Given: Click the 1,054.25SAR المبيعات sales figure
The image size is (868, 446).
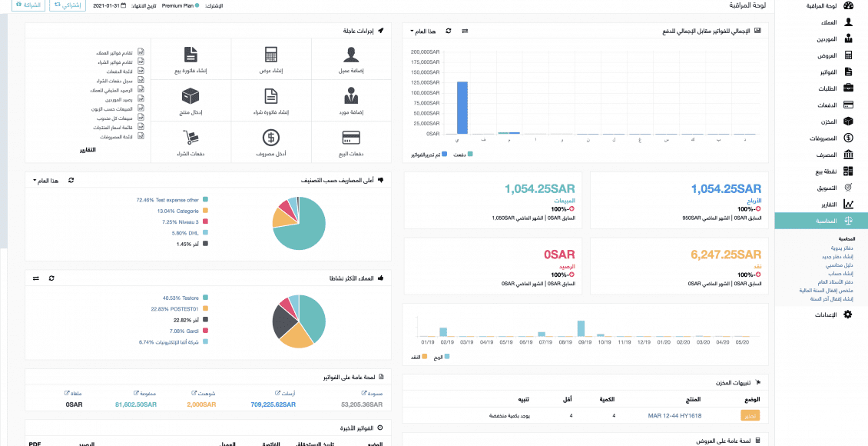Looking at the screenshot, I should (x=540, y=189).
